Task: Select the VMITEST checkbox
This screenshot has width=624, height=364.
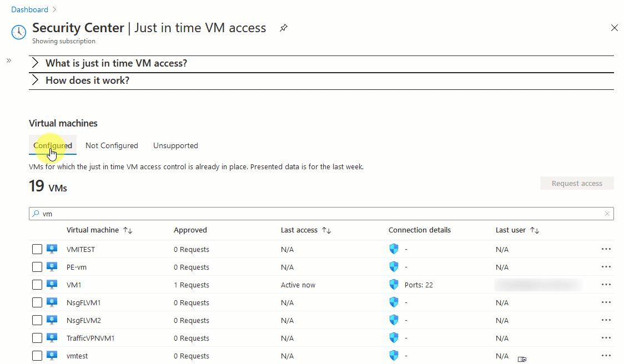Action: 37,250
